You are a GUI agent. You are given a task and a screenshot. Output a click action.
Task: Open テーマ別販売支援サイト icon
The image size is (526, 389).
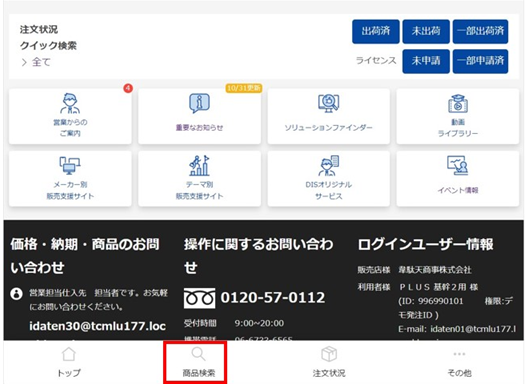(x=199, y=166)
